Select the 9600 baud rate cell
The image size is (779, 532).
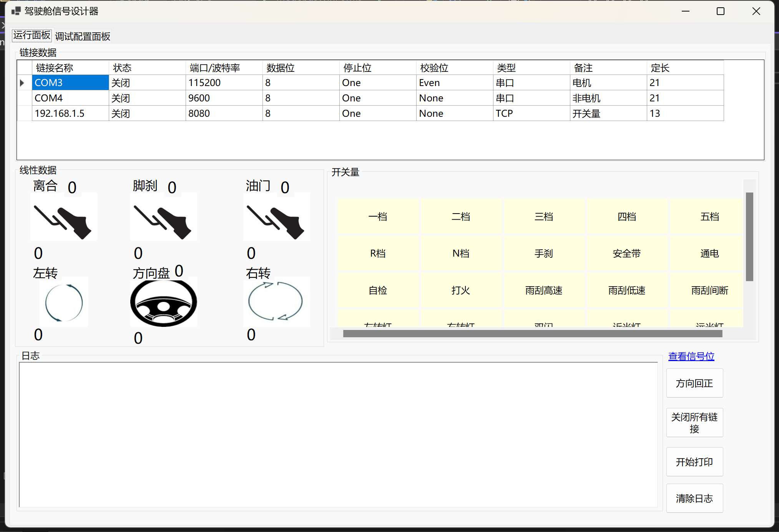224,98
